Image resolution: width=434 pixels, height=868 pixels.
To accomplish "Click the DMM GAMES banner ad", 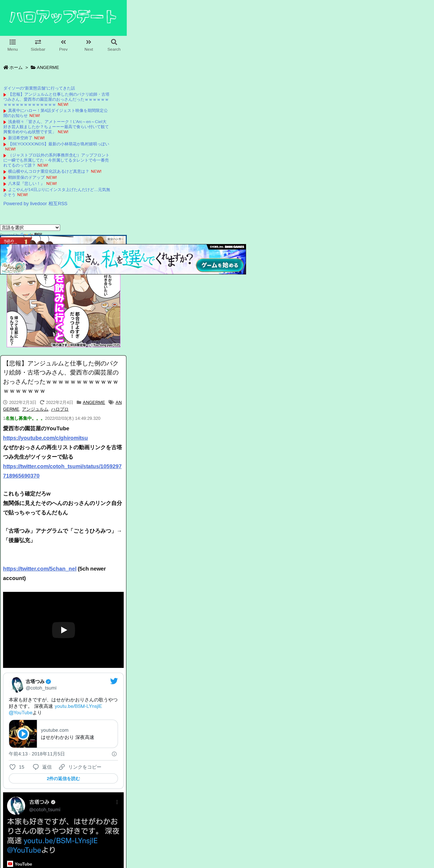I will pos(123,259).
